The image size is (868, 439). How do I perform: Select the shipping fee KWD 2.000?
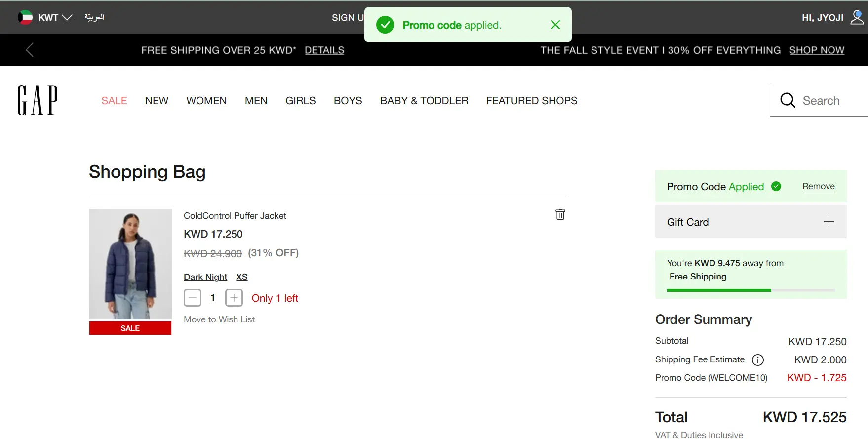click(x=820, y=360)
